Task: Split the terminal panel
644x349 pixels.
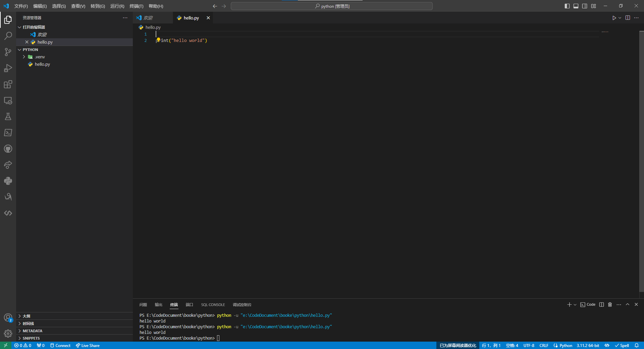Action: click(601, 305)
